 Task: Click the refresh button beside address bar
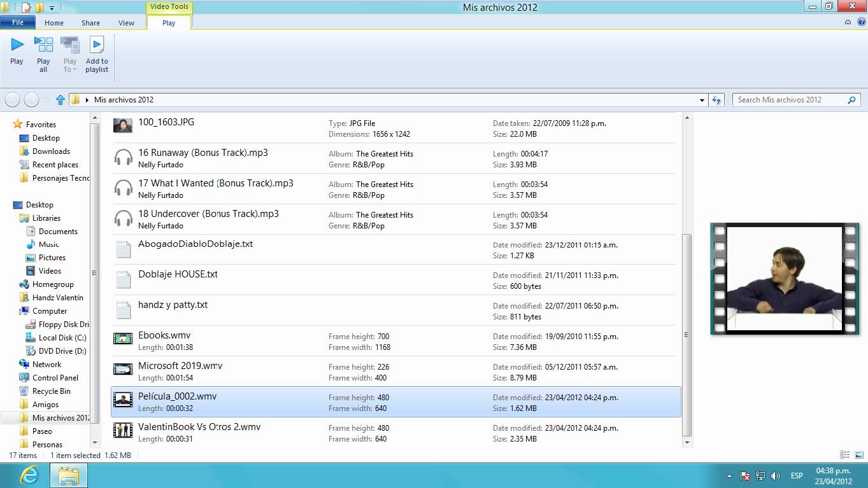[716, 100]
